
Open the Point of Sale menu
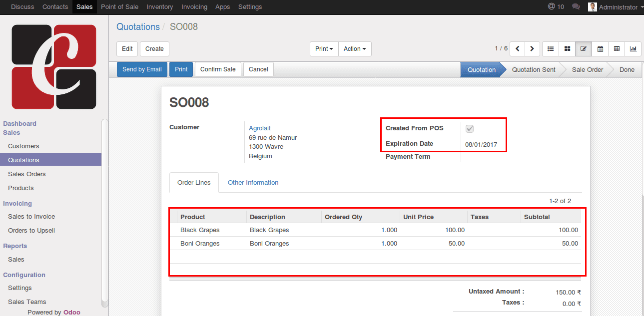point(119,7)
